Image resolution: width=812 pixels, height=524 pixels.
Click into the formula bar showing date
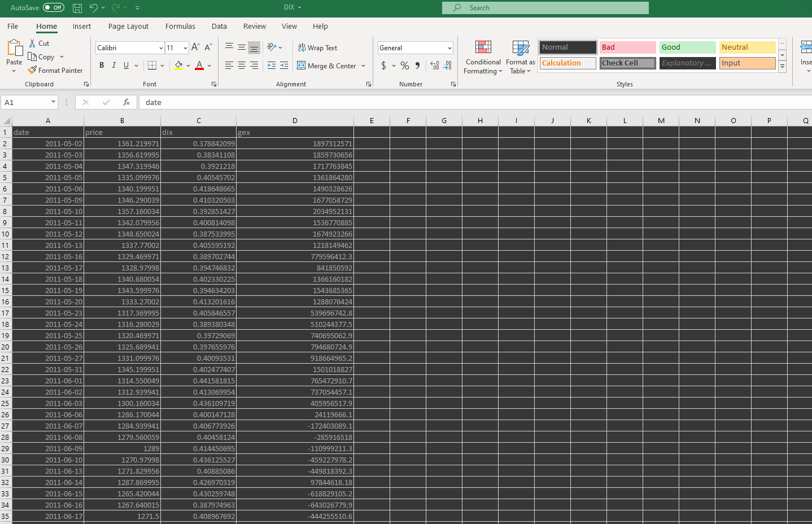[474, 102]
